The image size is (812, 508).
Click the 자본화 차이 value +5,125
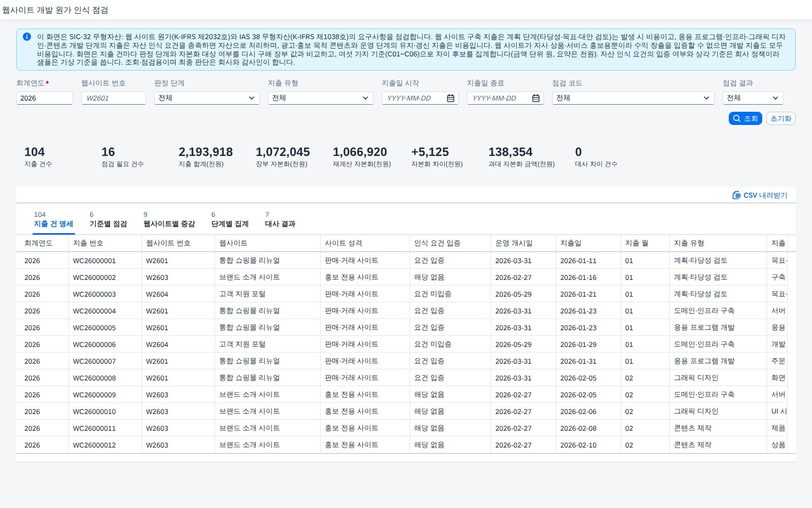pos(430,152)
